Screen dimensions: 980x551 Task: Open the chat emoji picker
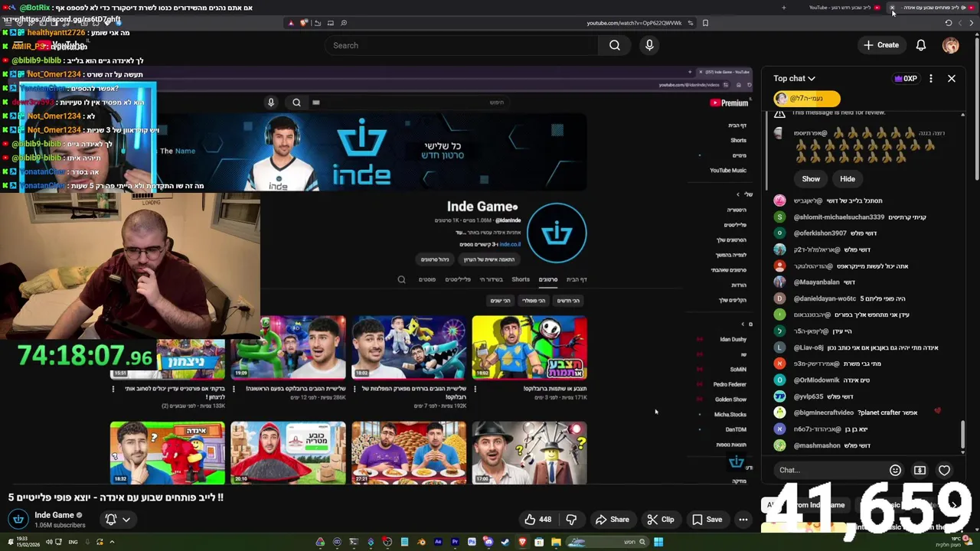coord(895,471)
